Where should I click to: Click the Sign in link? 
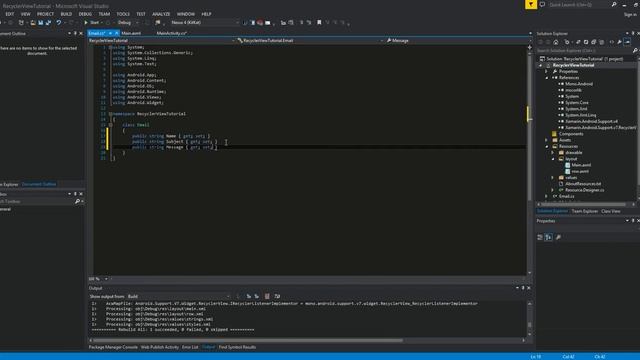pos(630,14)
